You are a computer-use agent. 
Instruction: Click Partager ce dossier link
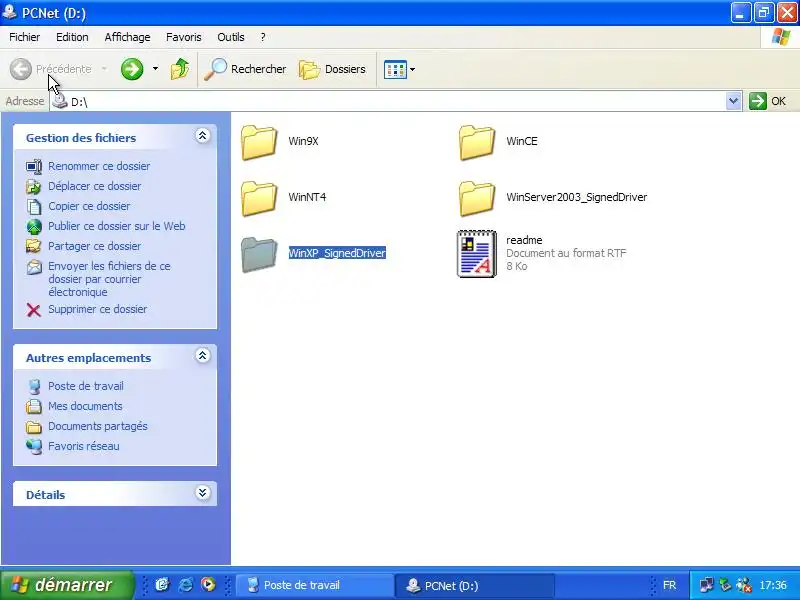tap(94, 246)
